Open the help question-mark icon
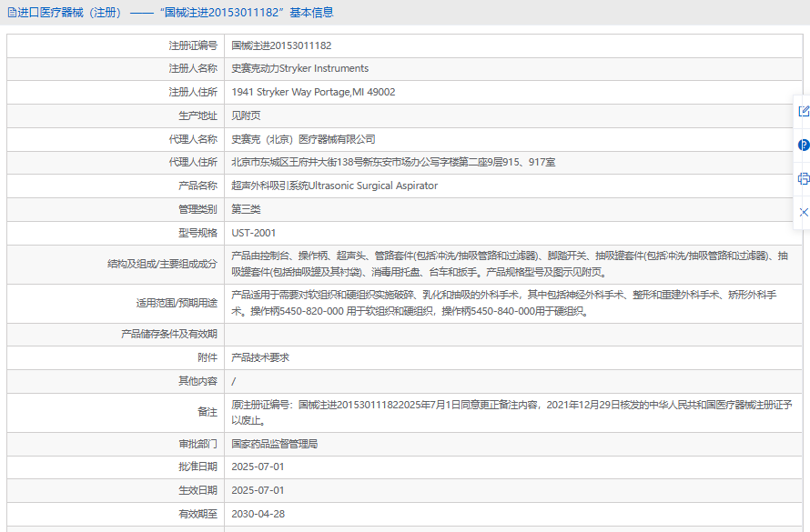The width and height of the screenshot is (810, 532). (x=804, y=145)
